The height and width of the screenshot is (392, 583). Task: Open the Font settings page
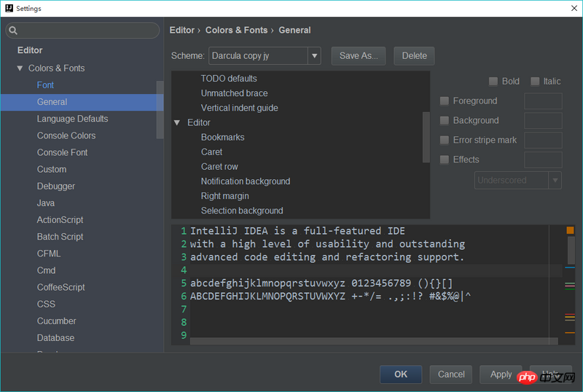click(x=45, y=85)
